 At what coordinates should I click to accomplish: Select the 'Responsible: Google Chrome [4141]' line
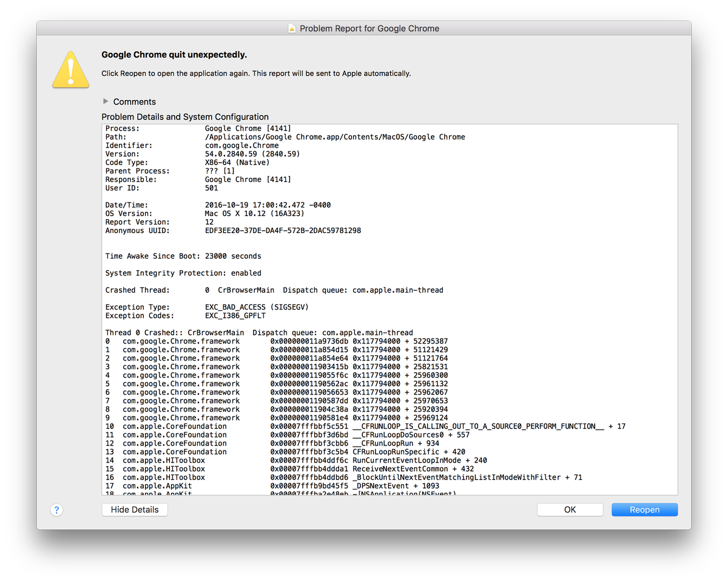pos(198,180)
